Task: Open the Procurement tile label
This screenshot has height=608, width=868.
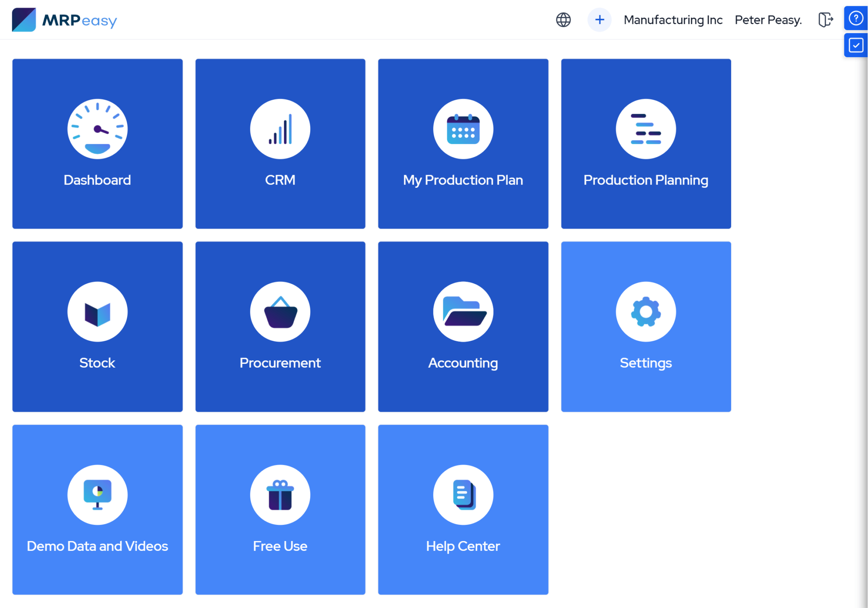Action: [x=280, y=363]
